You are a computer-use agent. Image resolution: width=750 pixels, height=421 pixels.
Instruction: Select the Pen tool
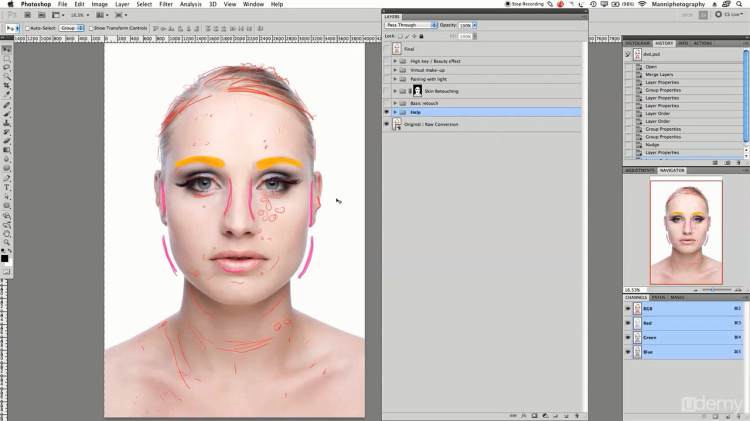[x=7, y=178]
